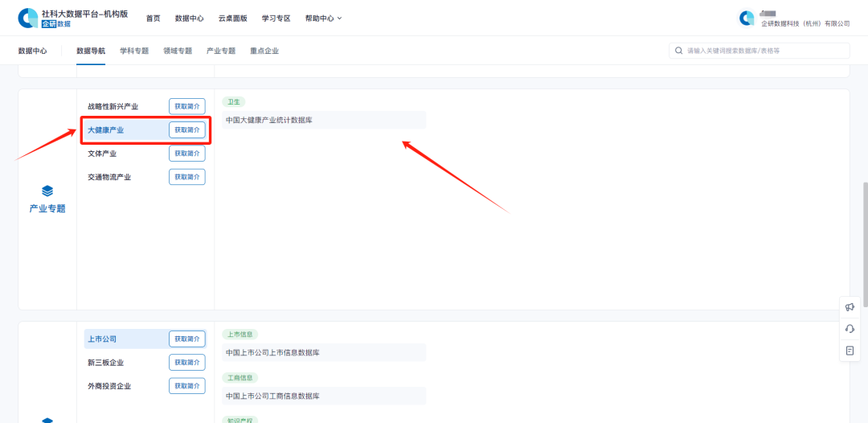
Task: Open 学习专区 in top navigation
Action: point(276,18)
